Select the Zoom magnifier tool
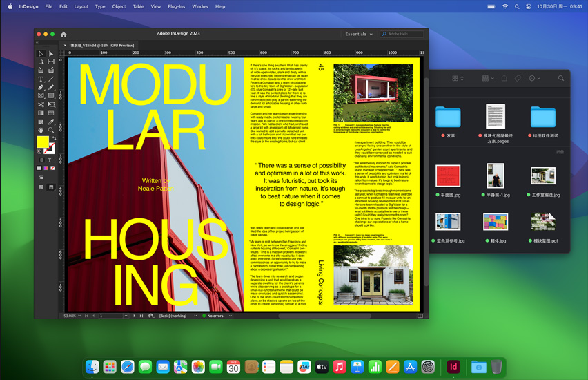 click(x=51, y=130)
